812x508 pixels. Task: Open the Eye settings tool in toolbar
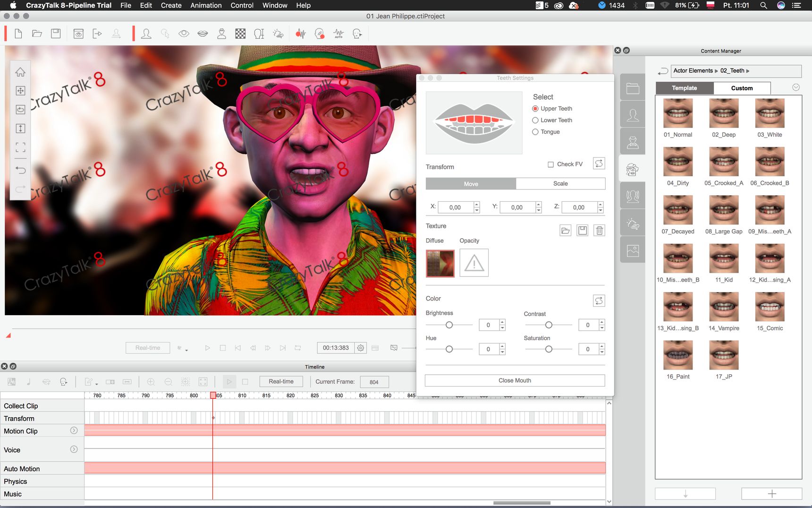184,34
